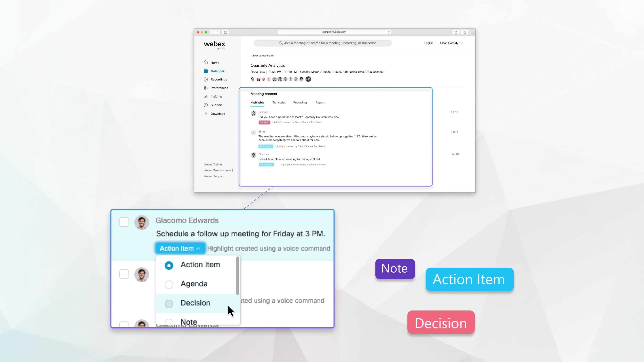Click the Home icon in sidebar
Viewport: 644px width, 362px height.
coord(206,62)
